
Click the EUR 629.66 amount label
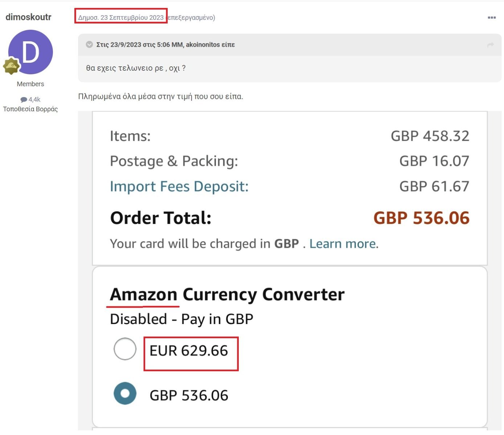coord(189,351)
